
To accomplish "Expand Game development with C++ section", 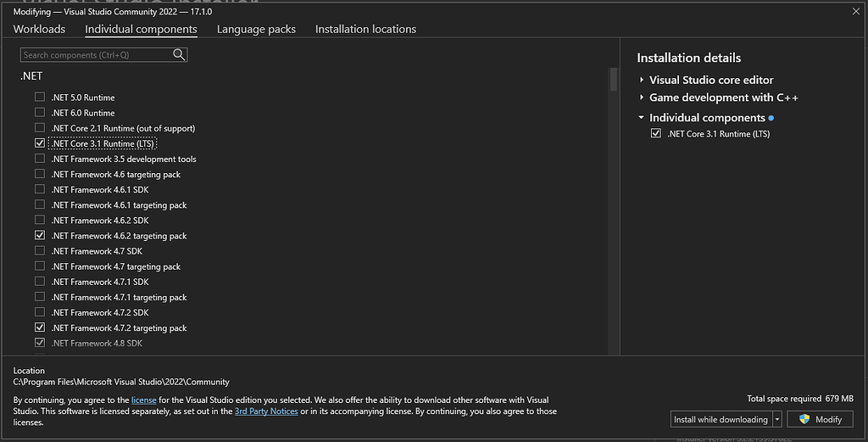I will 643,98.
